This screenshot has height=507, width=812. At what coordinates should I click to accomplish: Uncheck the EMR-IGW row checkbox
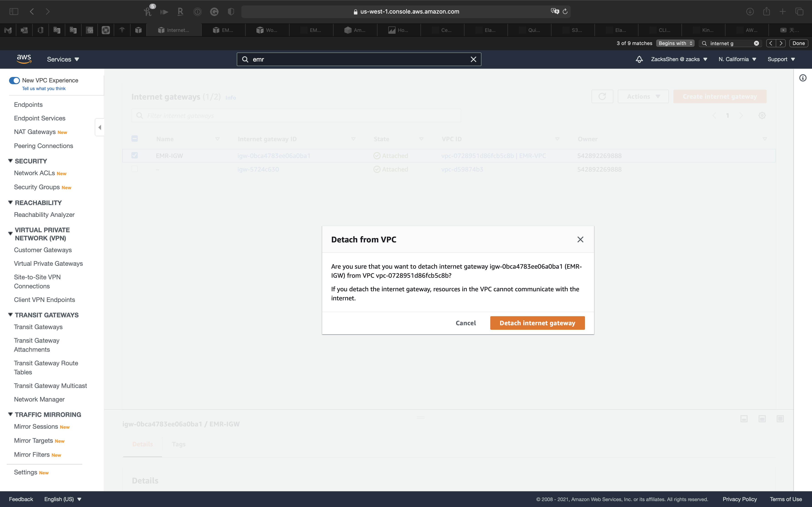[x=135, y=155]
